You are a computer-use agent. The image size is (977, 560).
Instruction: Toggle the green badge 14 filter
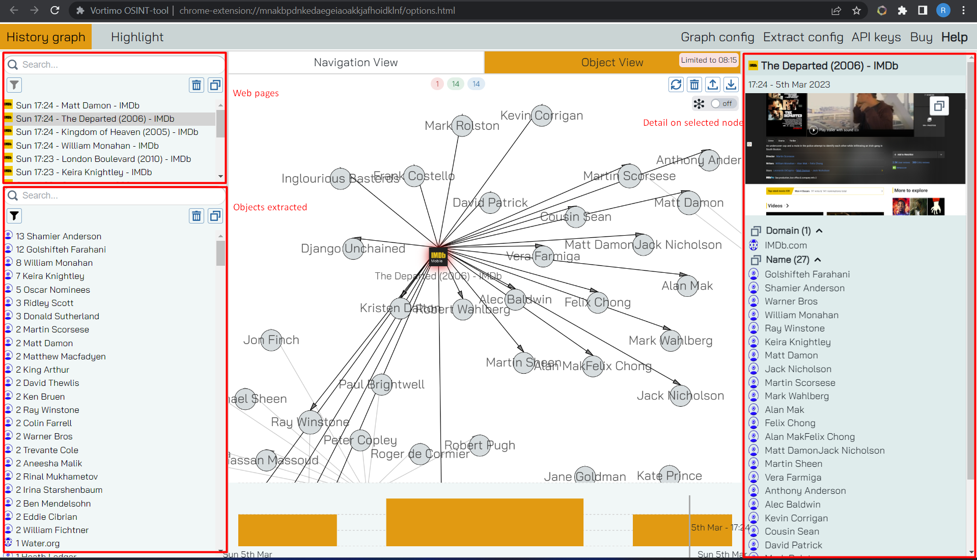coord(455,84)
